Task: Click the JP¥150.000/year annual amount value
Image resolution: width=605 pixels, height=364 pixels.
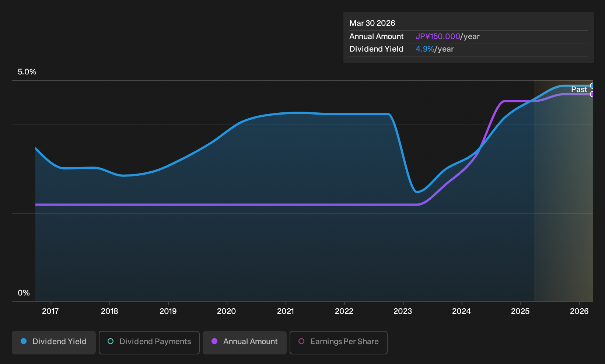Action: click(447, 36)
